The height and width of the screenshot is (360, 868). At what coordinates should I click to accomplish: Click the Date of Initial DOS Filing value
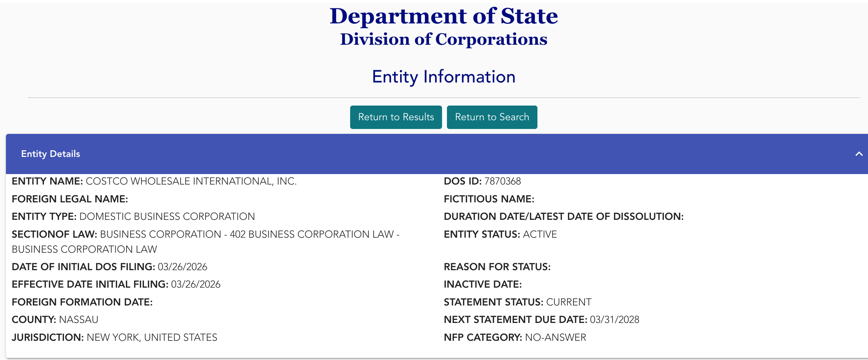pos(182,267)
